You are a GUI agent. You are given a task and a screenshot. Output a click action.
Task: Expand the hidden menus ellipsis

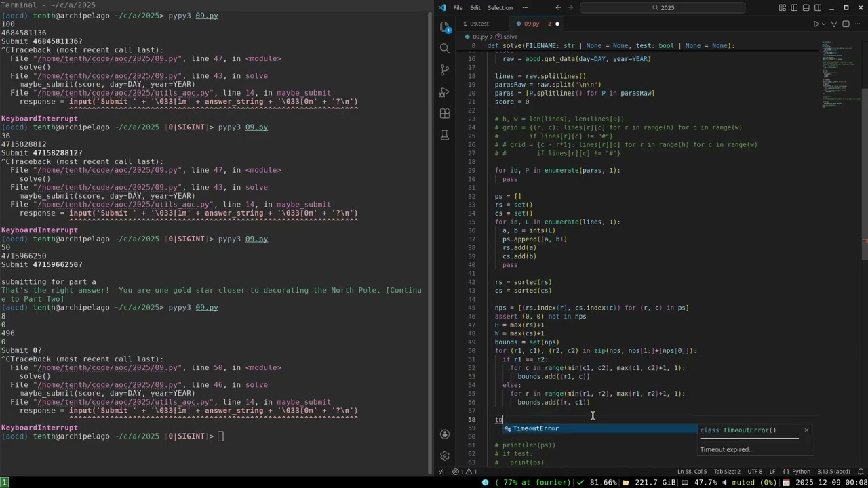526,7
